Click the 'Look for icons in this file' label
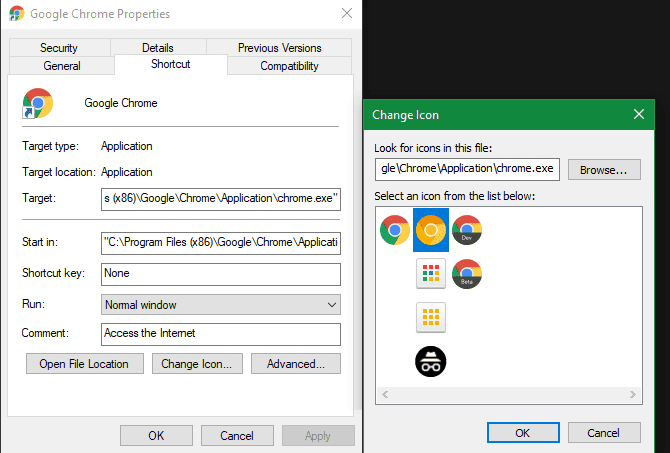 coord(433,148)
